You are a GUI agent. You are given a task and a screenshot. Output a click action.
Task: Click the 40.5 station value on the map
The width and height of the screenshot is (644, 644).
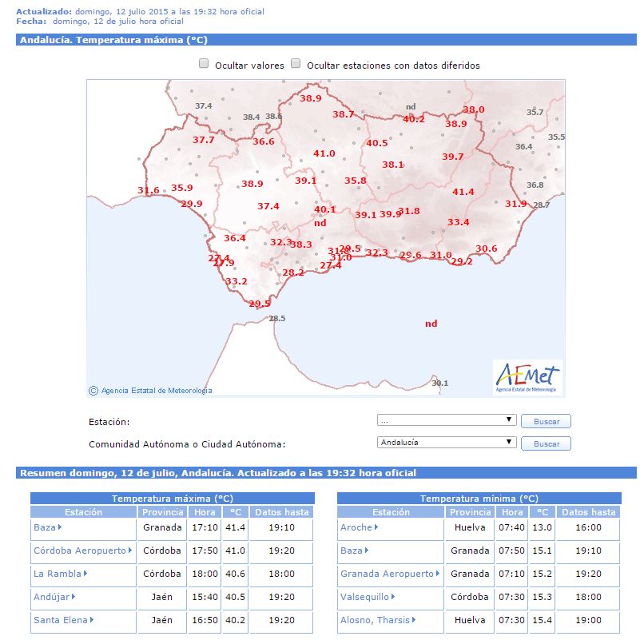(x=376, y=143)
